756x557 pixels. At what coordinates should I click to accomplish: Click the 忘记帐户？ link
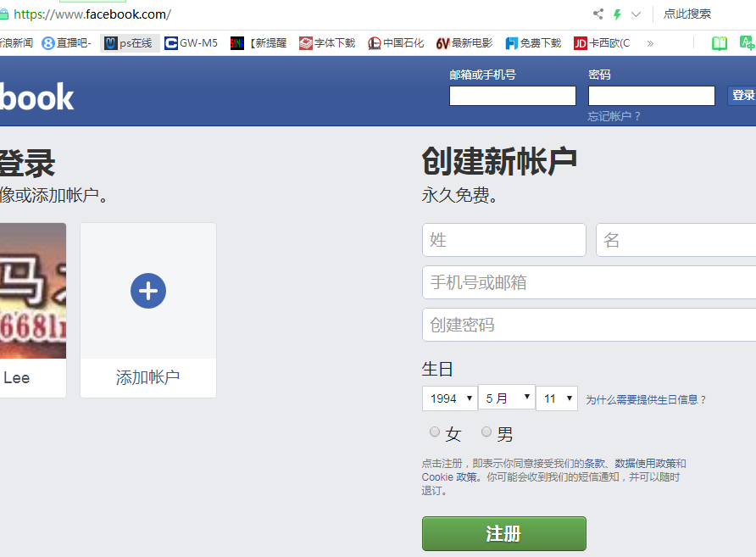coord(614,116)
